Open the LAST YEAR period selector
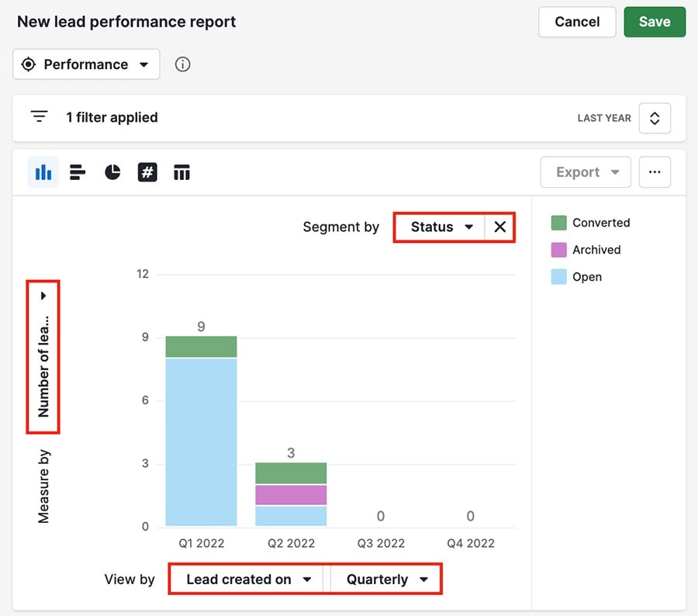This screenshot has height=616, width=698. click(655, 118)
